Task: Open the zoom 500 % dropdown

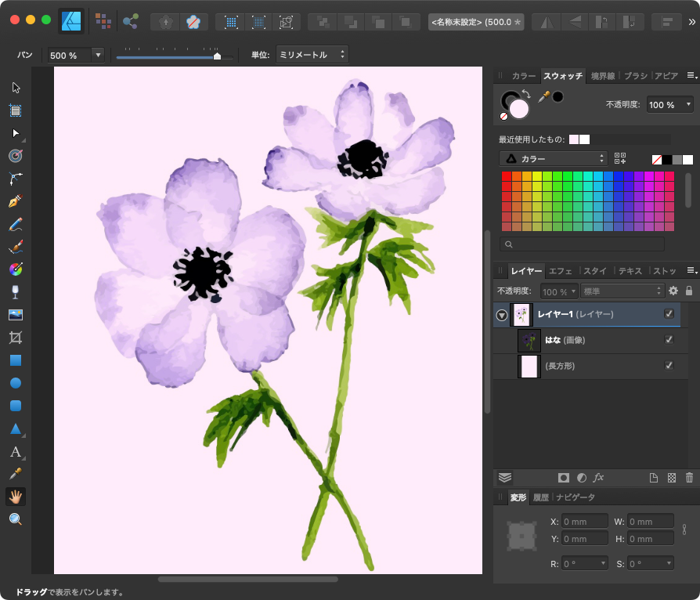Action: 98,56
